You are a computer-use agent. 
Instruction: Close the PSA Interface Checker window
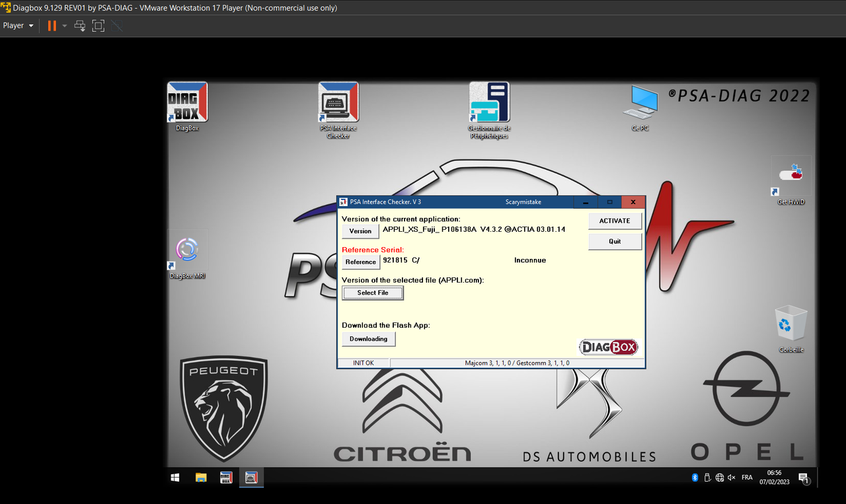pyautogui.click(x=633, y=202)
